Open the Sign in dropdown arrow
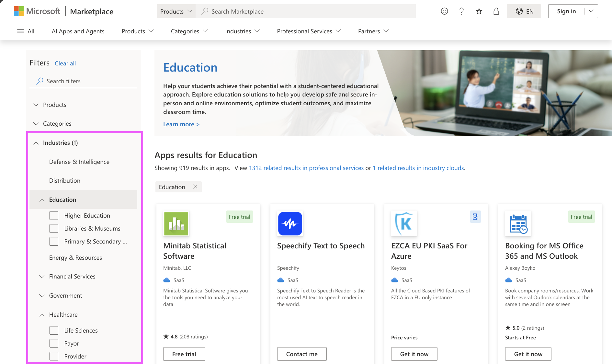 point(591,11)
